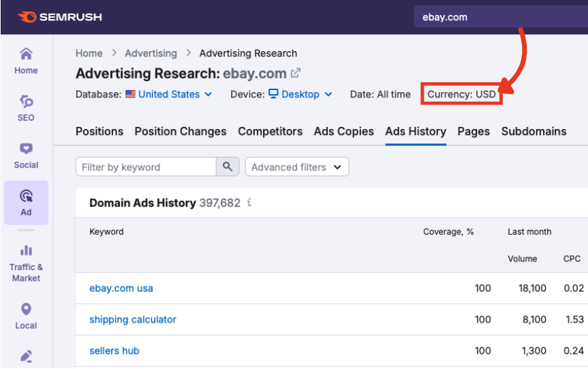Switch to the Competitors tab
The height and width of the screenshot is (369, 588).
coord(270,131)
